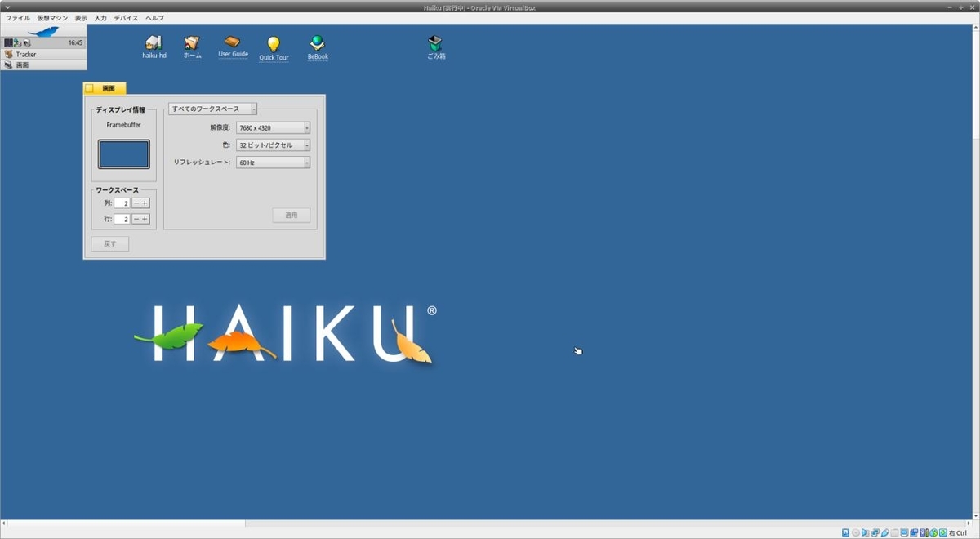Decrease the 列 workspace columns with minus

[x=136, y=203]
